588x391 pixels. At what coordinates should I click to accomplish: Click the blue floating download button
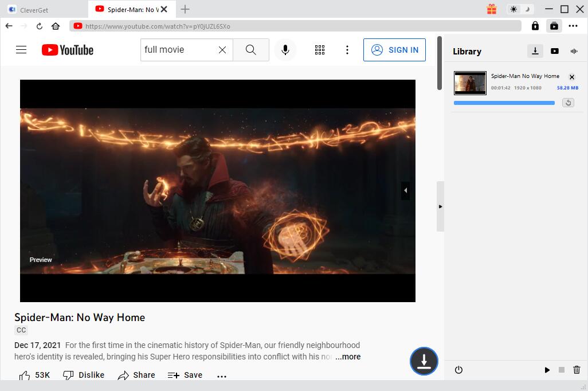tap(424, 361)
